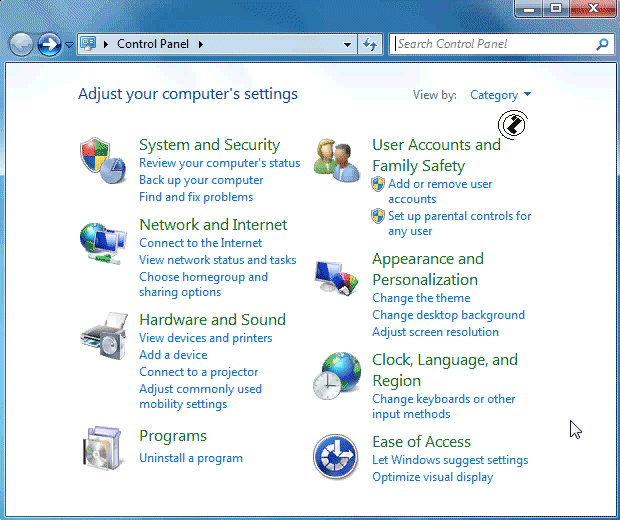Screen dimensions: 620x520
Task: Click the shield icon beside Add or remove user accounts
Action: pos(378,184)
